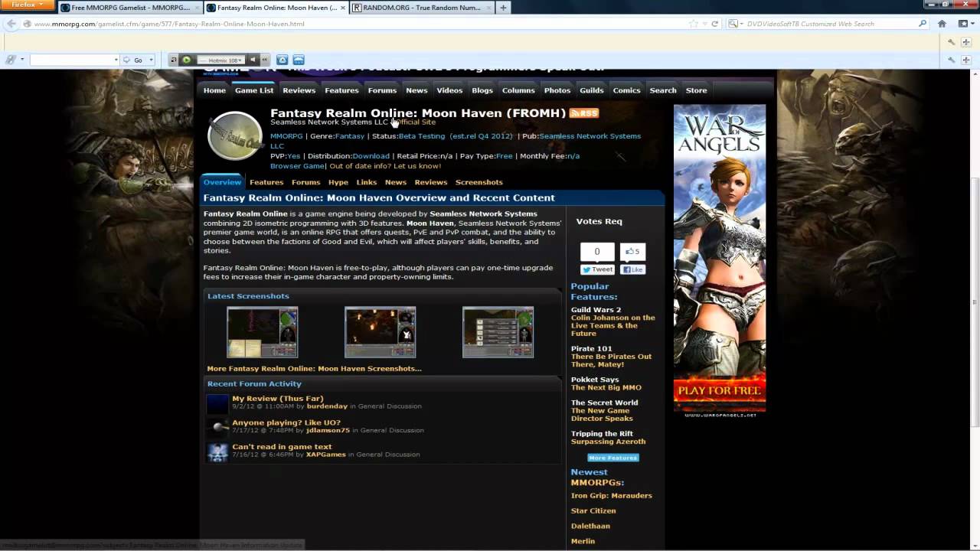980x551 pixels.
Task: Click upper wrench icon in top-right toolbar
Action: click(951, 42)
